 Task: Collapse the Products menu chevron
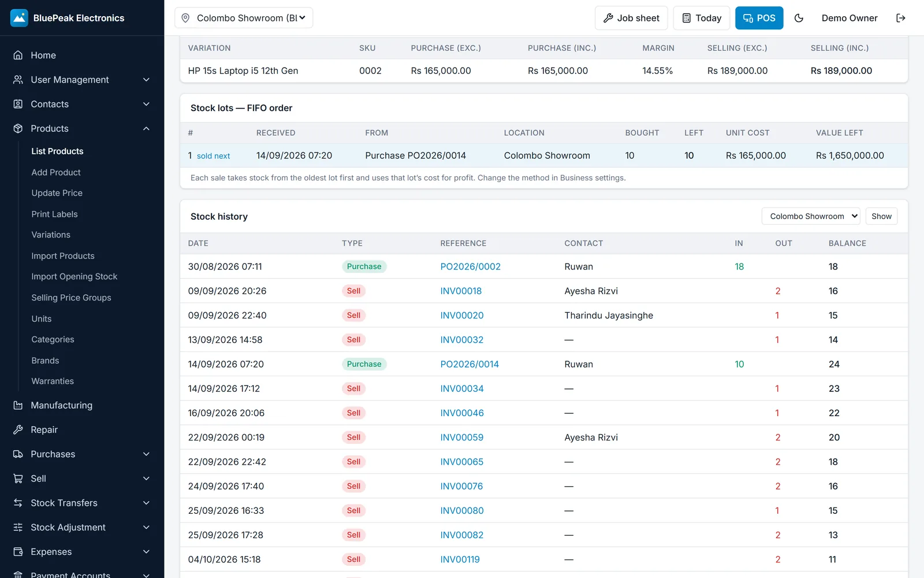point(146,128)
